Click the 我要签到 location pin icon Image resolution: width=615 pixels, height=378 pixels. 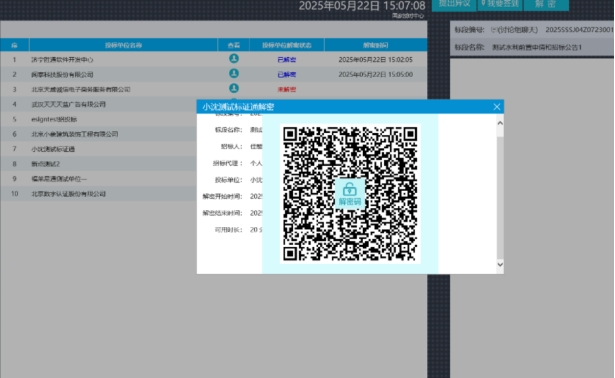pos(484,4)
